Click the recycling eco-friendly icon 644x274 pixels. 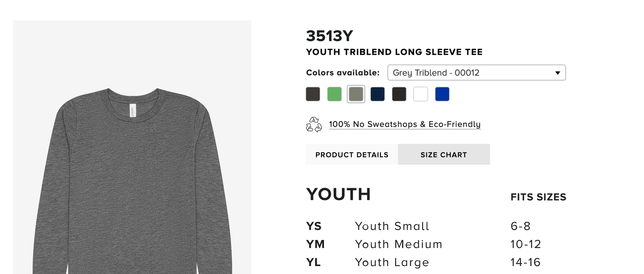314,125
